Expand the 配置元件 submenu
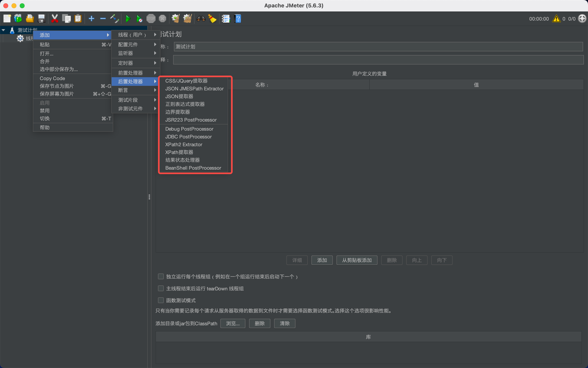The height and width of the screenshot is (368, 588). pyautogui.click(x=136, y=45)
